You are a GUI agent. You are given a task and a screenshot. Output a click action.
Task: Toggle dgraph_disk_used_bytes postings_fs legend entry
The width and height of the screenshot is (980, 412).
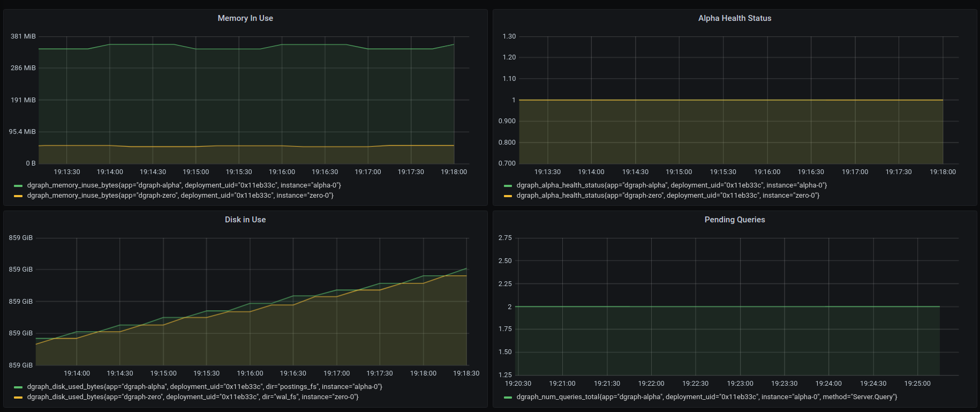point(205,387)
